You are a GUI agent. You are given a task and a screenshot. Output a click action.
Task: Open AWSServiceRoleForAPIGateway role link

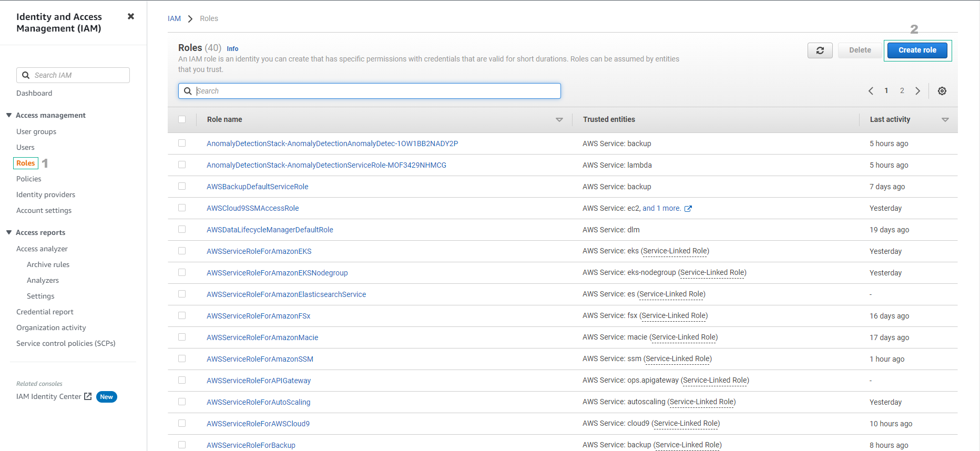(x=259, y=381)
